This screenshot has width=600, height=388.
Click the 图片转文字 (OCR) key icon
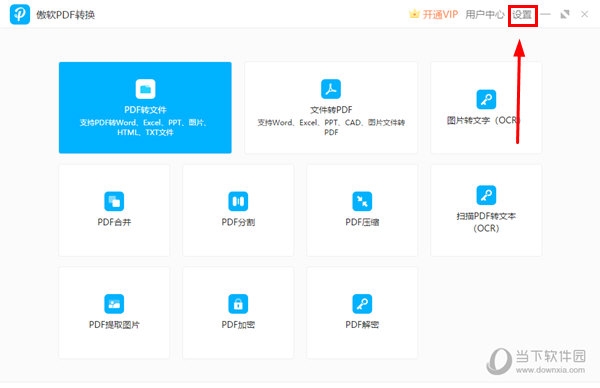[x=486, y=99]
